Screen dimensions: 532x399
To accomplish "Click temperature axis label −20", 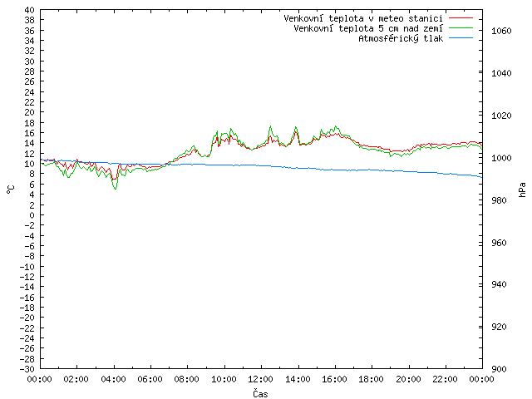I will click(27, 318).
